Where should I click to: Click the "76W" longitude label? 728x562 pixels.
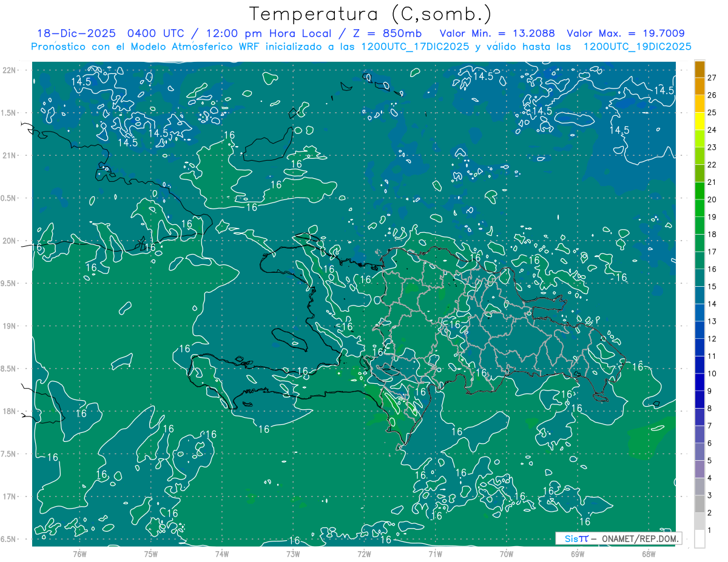79,554
